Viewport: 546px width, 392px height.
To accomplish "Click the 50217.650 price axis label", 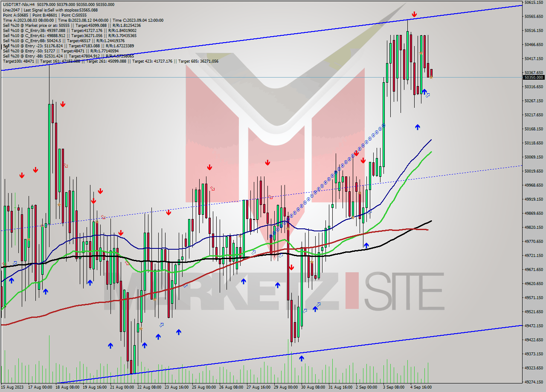I will point(534,115).
